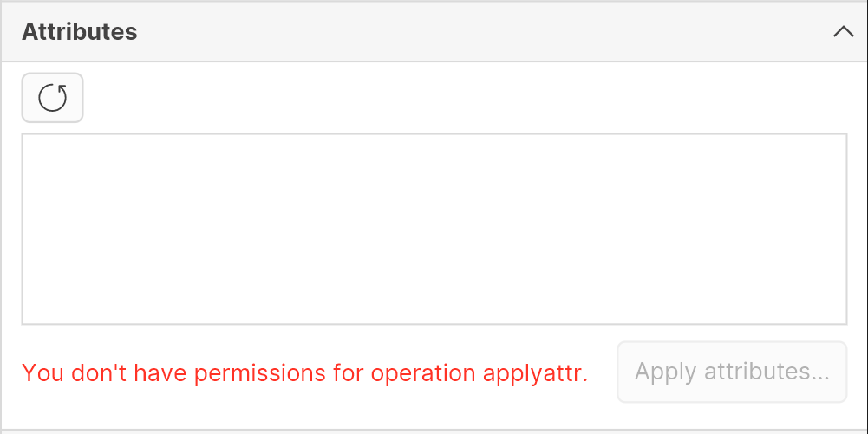
Task: Reload attributes with the circular arrow button
Action: pos(53,98)
